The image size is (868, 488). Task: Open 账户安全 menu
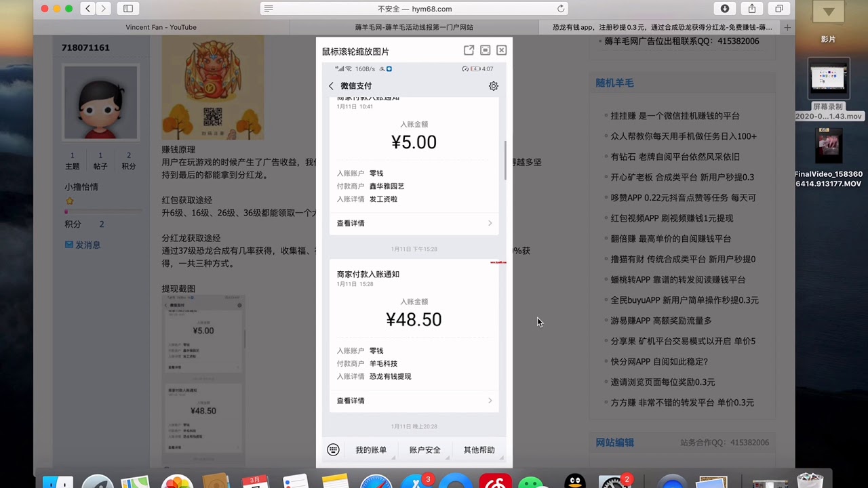[x=425, y=450]
